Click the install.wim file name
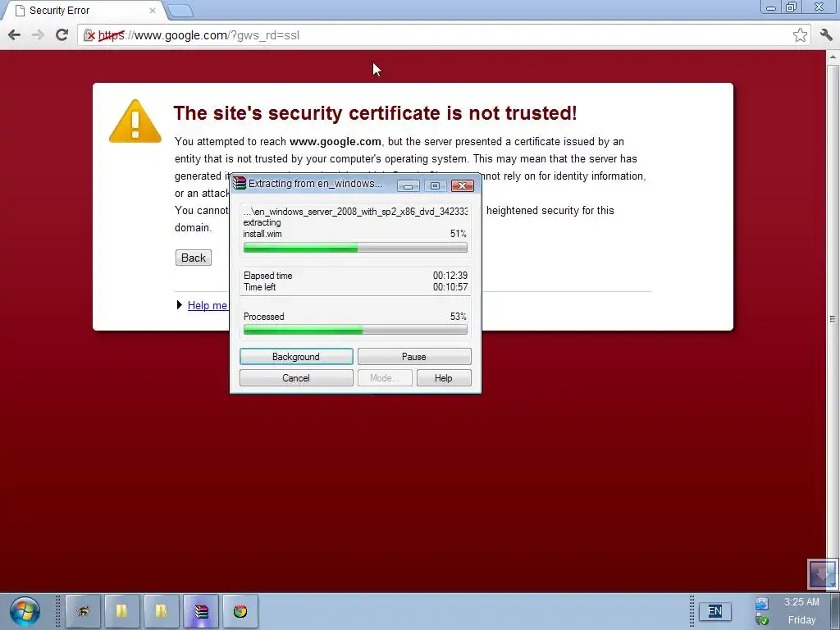840x630 pixels. point(262,234)
